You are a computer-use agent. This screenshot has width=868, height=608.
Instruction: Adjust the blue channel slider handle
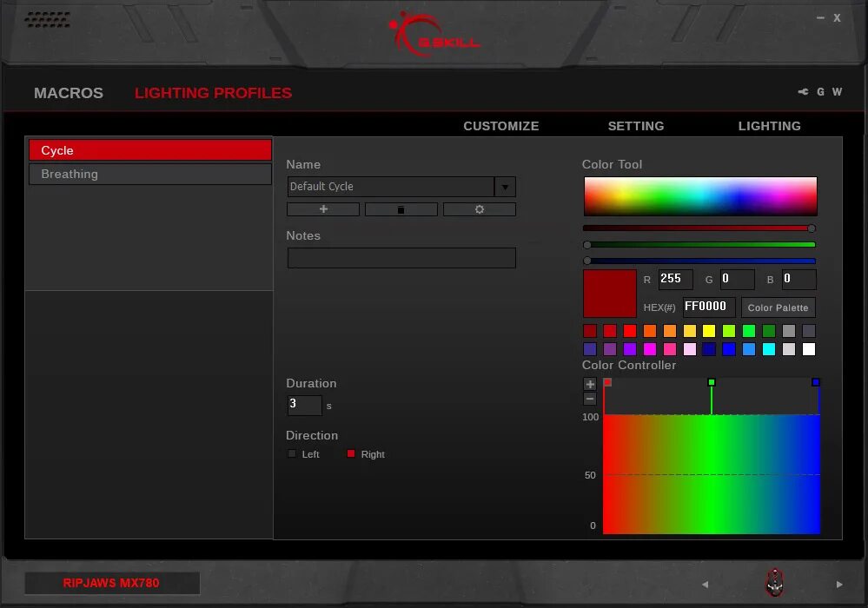click(587, 261)
